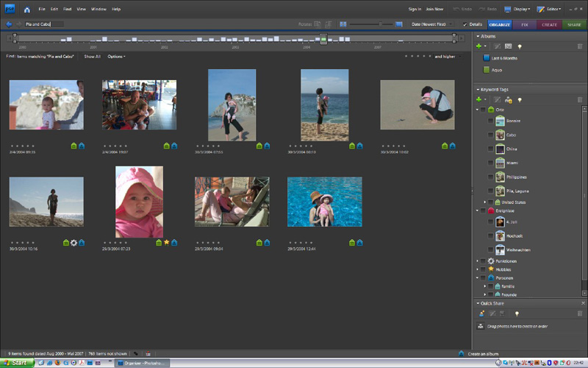Click the lightbulb icon in Quick Share panel
The image size is (588, 368).
point(516,314)
